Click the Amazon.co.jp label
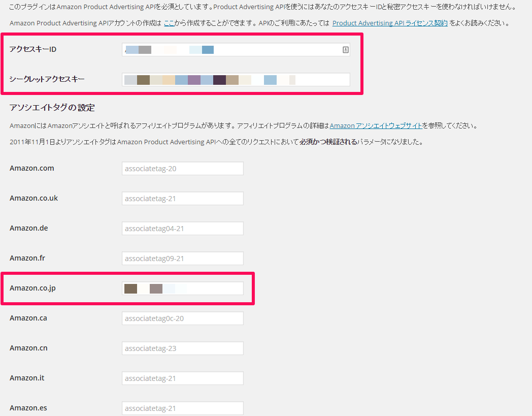 pyautogui.click(x=32, y=288)
